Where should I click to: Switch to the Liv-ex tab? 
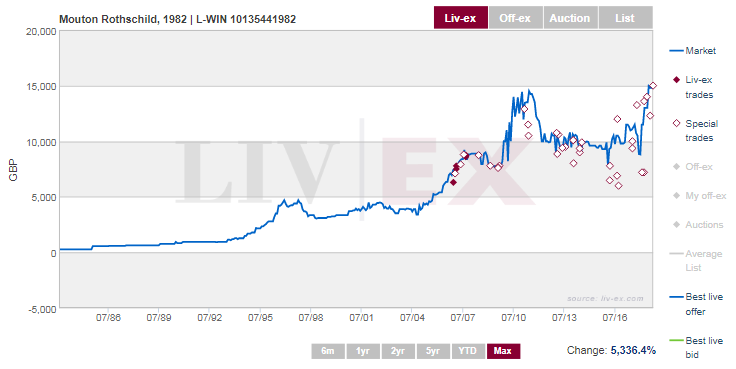[x=460, y=18]
